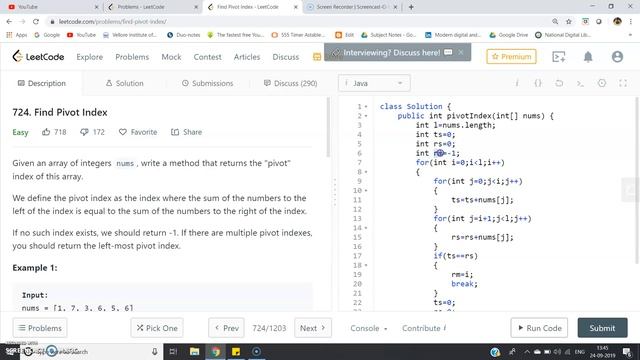Open the Discuss (290) tab

[290, 83]
